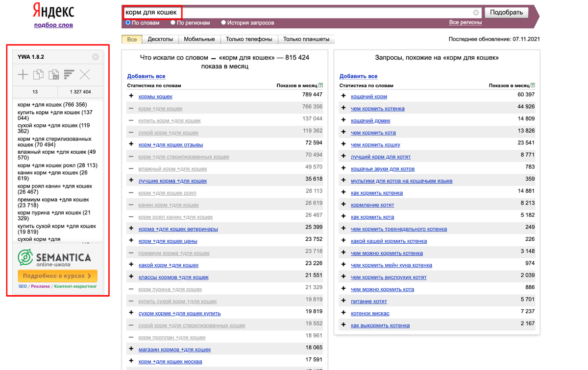Click the Semantica online-школа logo
This screenshot has width=588, height=370.
click(54, 258)
